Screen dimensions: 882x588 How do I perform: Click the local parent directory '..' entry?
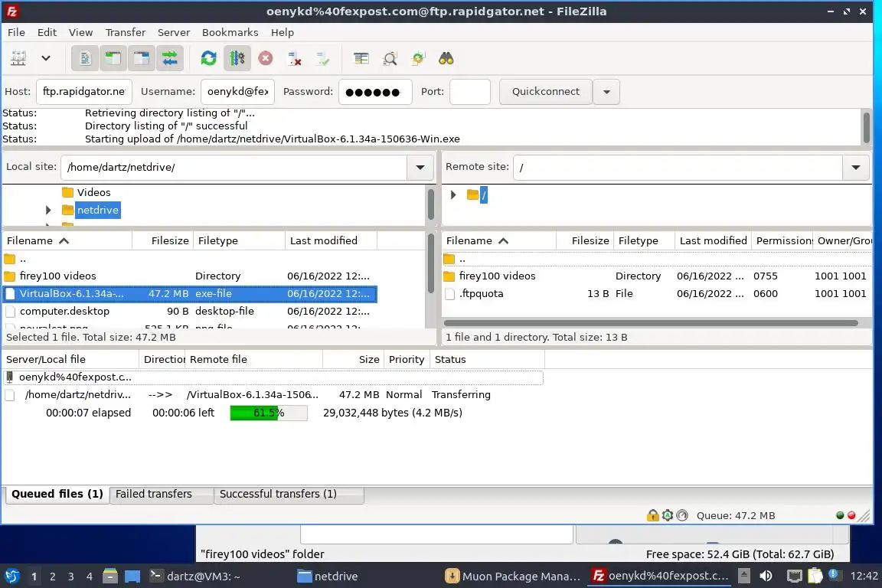click(190, 259)
